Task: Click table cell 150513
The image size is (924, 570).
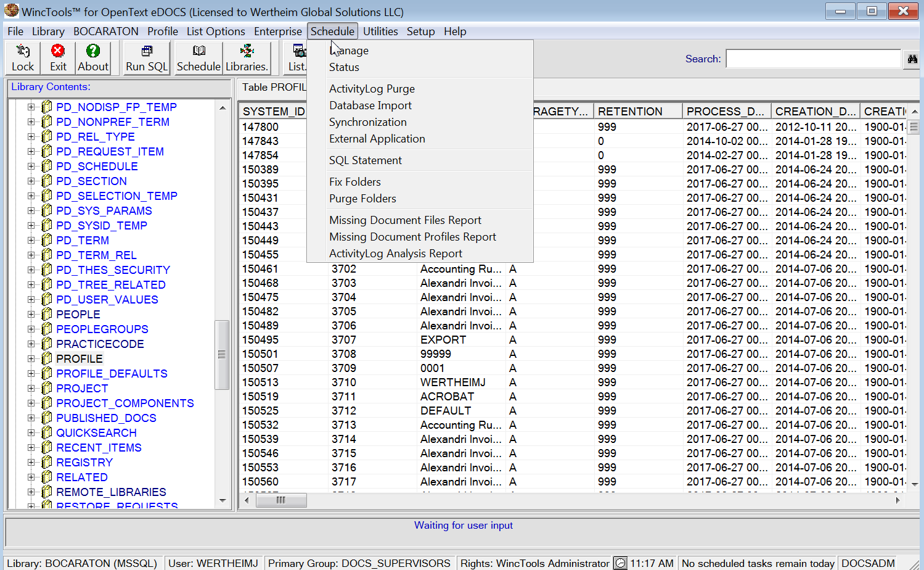Action: 260,382
